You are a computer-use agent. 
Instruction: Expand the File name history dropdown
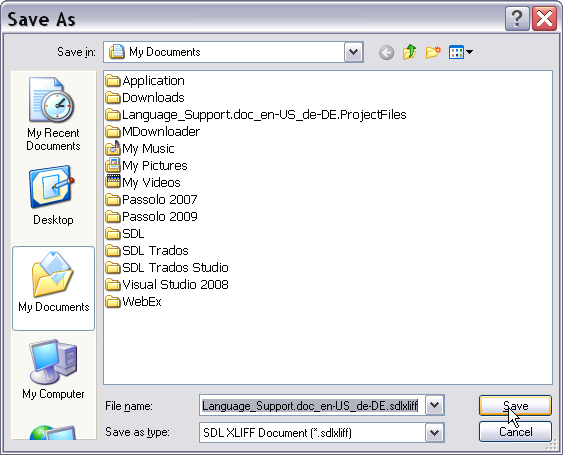pyautogui.click(x=434, y=405)
